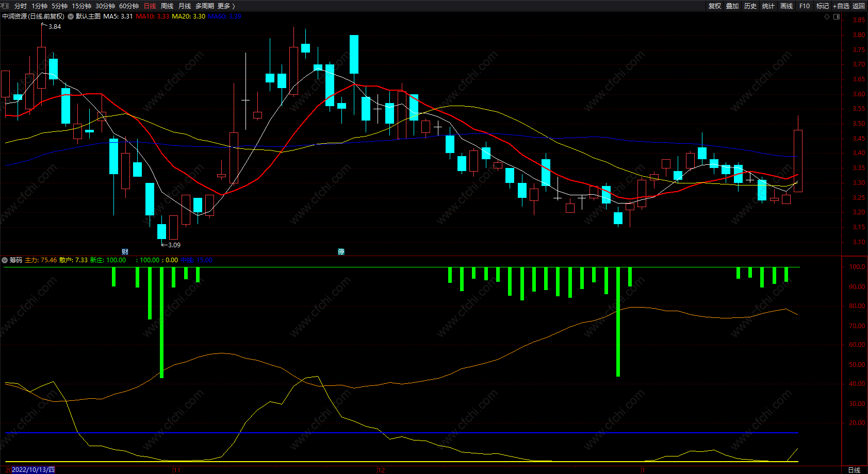This screenshot has height=474, width=868.
Task: Switch to 周线 weekly chart
Action: click(167, 6)
